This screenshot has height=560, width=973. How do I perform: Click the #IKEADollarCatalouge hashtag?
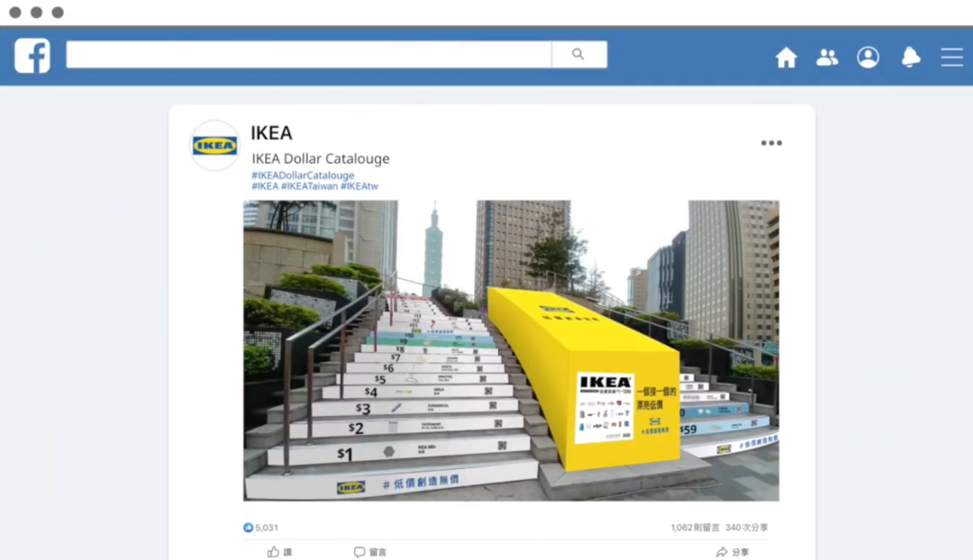pyautogui.click(x=303, y=176)
